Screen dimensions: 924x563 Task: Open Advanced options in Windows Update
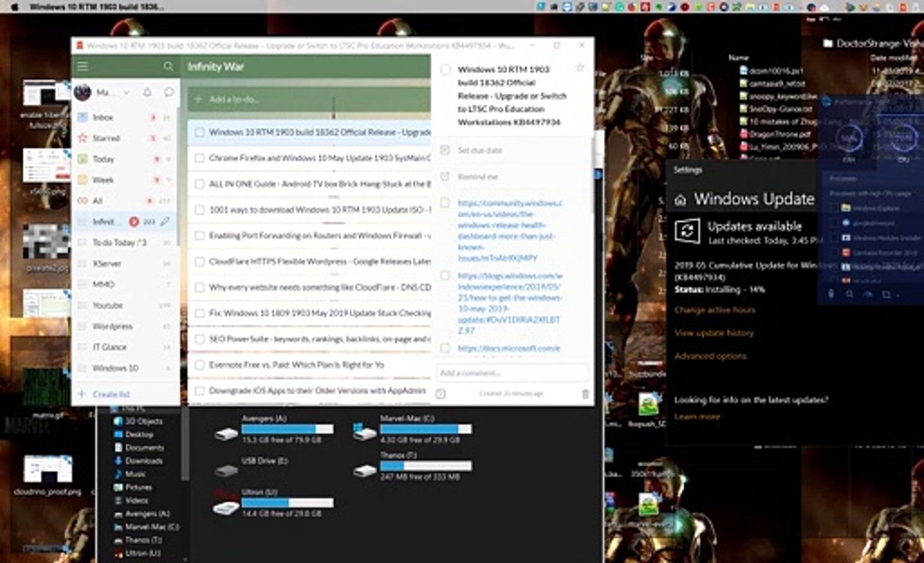click(x=710, y=357)
